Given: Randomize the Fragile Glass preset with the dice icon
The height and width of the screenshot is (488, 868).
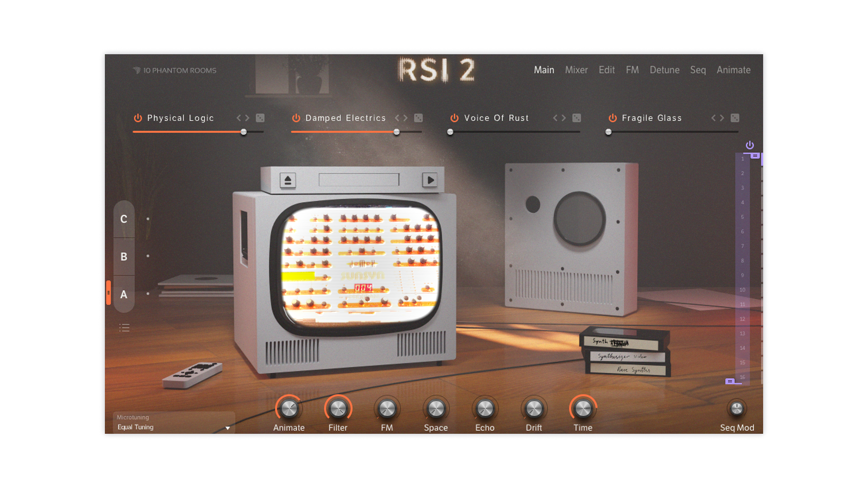Looking at the screenshot, I should click(x=735, y=118).
